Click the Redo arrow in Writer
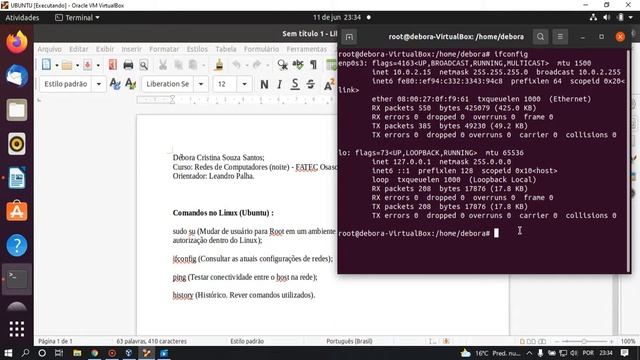Image resolution: width=640 pixels, height=360 pixels. 257,65
